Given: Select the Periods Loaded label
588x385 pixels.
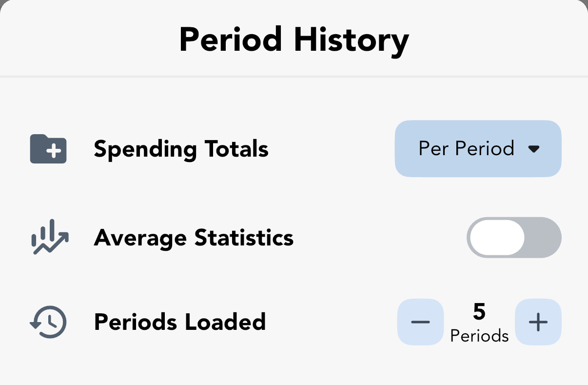Looking at the screenshot, I should (180, 322).
